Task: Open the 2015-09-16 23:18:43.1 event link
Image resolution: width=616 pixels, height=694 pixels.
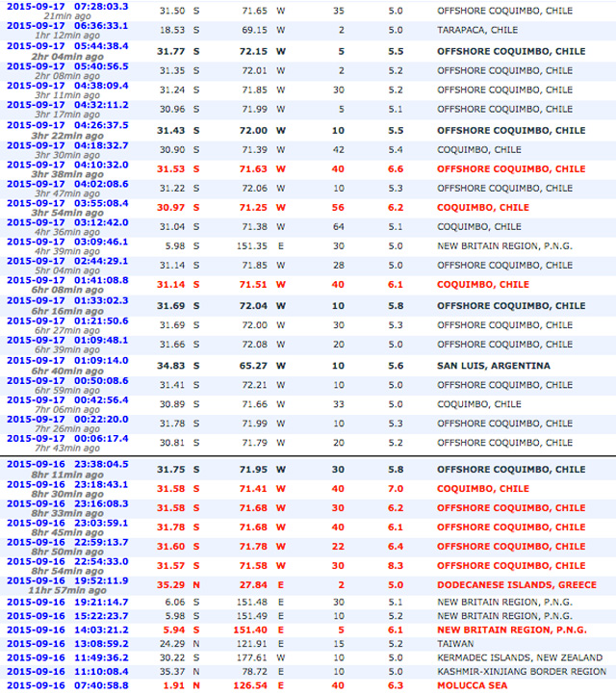Action: tap(67, 484)
